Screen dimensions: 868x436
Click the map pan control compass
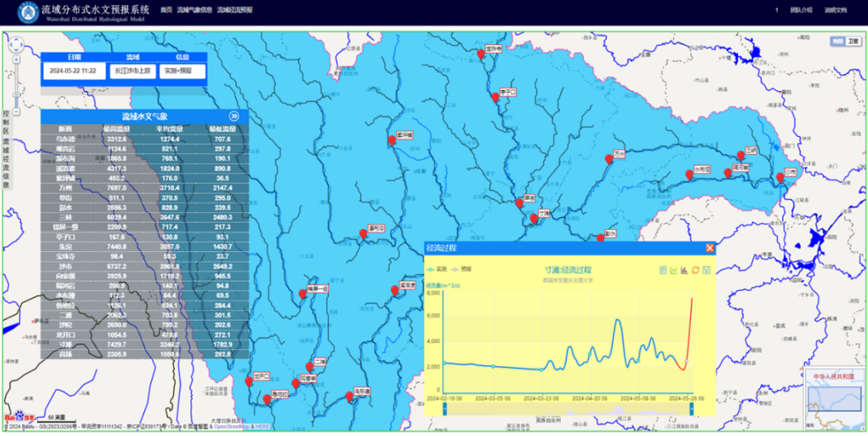[14, 46]
